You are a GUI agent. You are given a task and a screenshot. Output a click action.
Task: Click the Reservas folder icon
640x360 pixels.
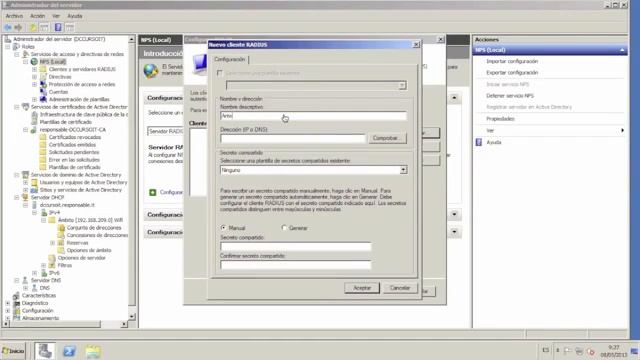point(61,243)
